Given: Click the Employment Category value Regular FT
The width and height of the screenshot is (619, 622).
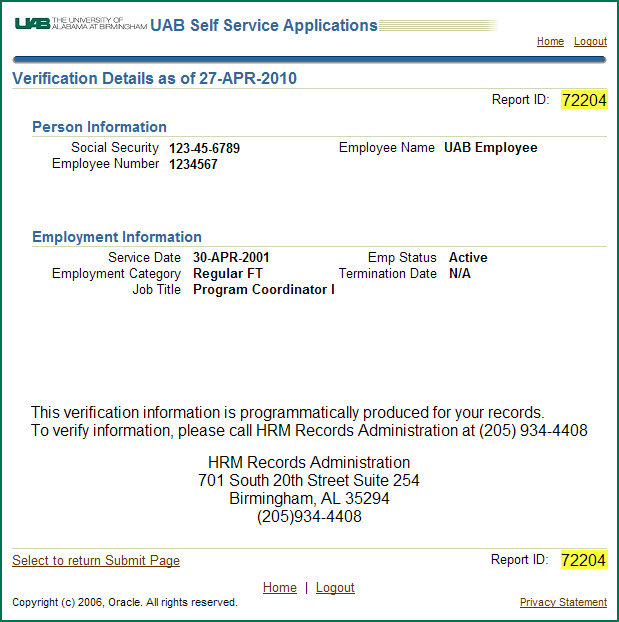Looking at the screenshot, I should tap(228, 273).
